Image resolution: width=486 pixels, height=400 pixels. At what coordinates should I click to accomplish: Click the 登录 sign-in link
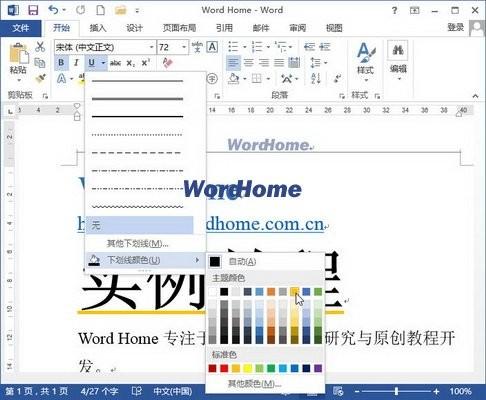[x=455, y=28]
